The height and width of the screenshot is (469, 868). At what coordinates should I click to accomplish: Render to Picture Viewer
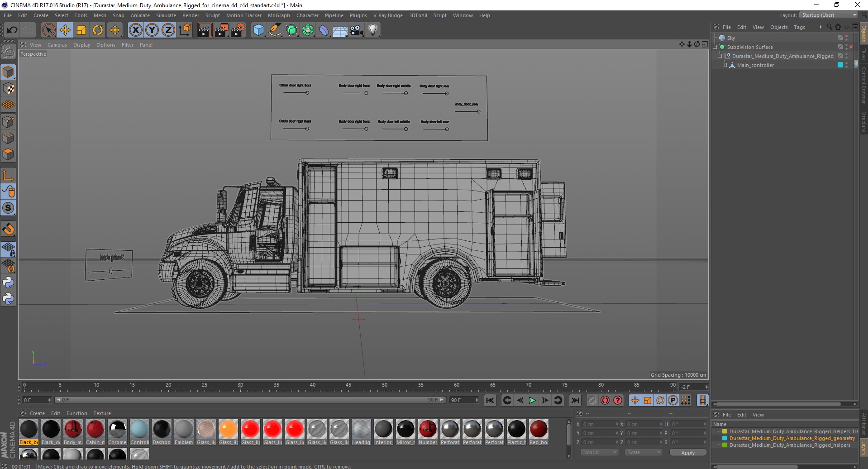coord(221,30)
